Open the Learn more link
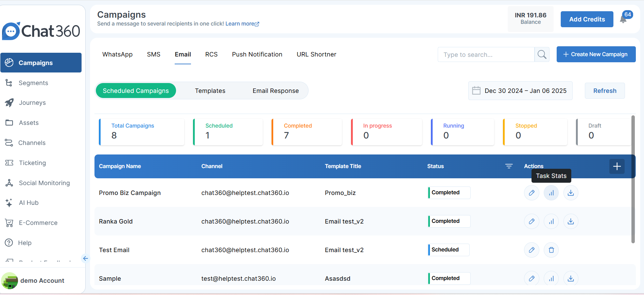This screenshot has width=644, height=295. point(242,24)
